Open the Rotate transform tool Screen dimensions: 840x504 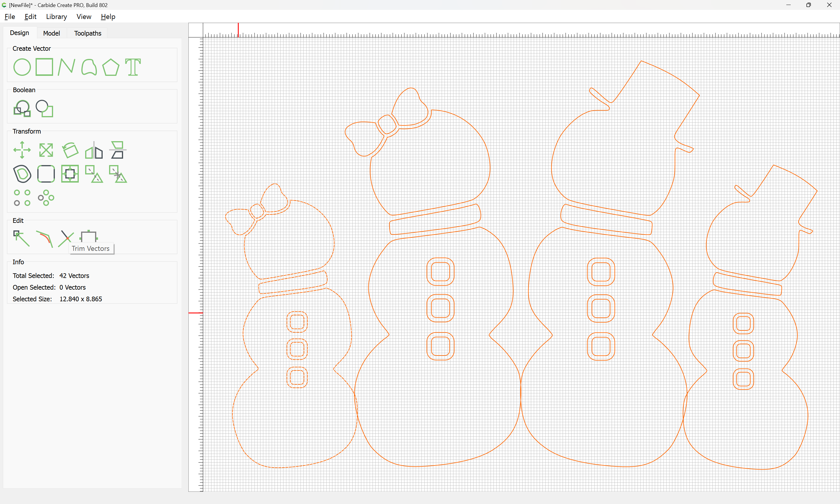click(x=70, y=150)
